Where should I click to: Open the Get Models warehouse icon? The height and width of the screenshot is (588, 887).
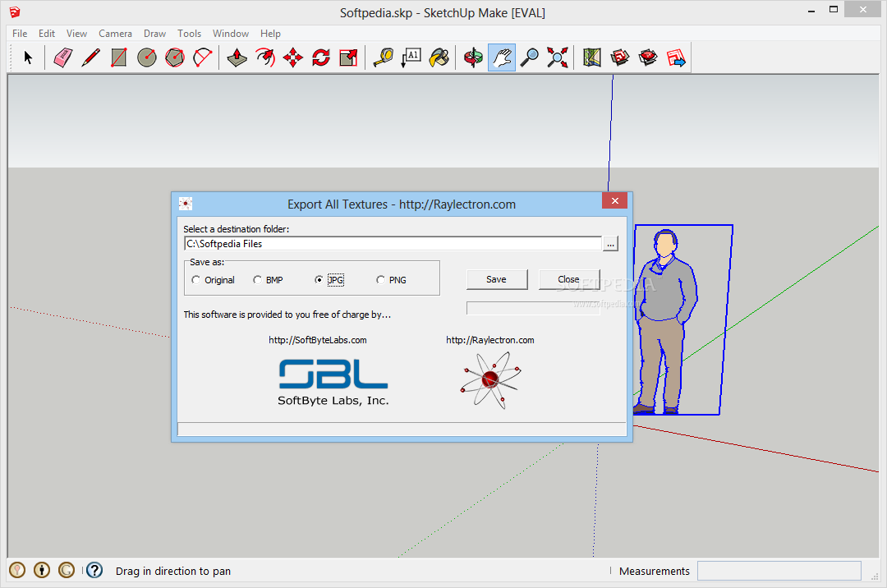(x=620, y=57)
